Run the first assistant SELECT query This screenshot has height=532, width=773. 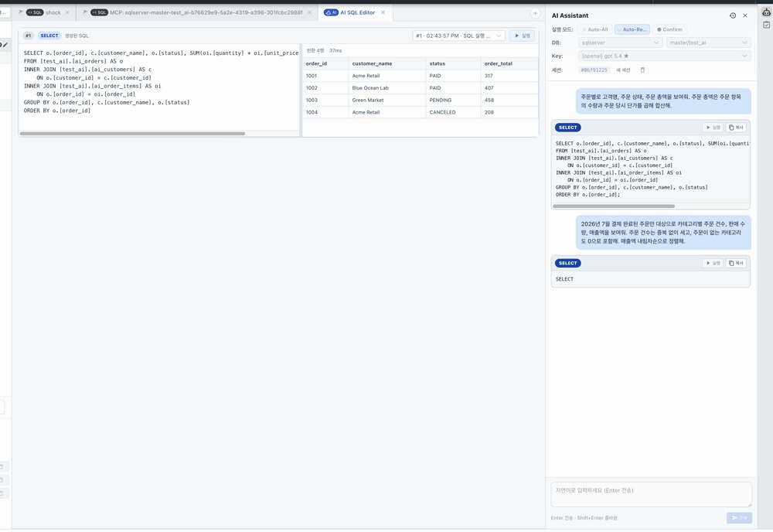(713, 128)
